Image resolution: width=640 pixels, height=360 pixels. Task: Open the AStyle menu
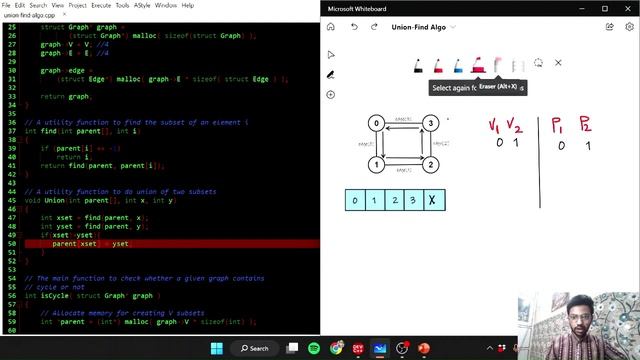[x=142, y=5]
